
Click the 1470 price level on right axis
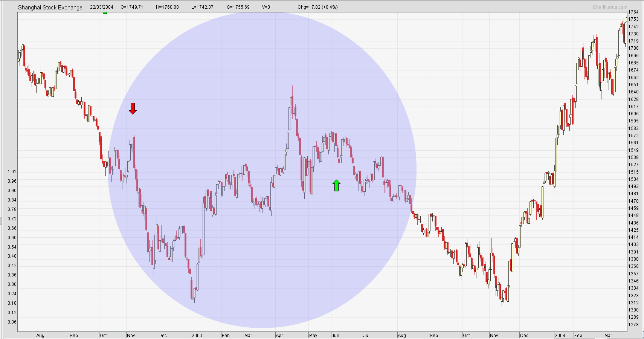(633, 201)
